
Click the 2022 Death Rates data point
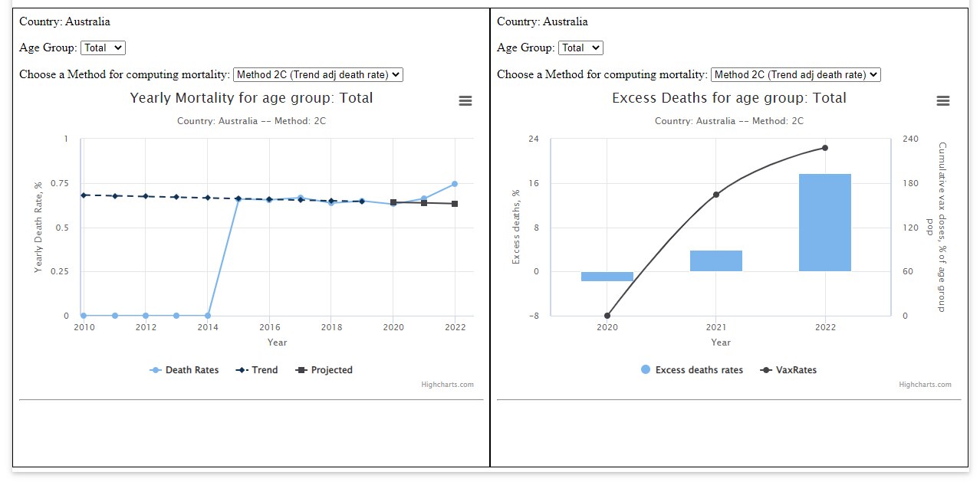455,182
